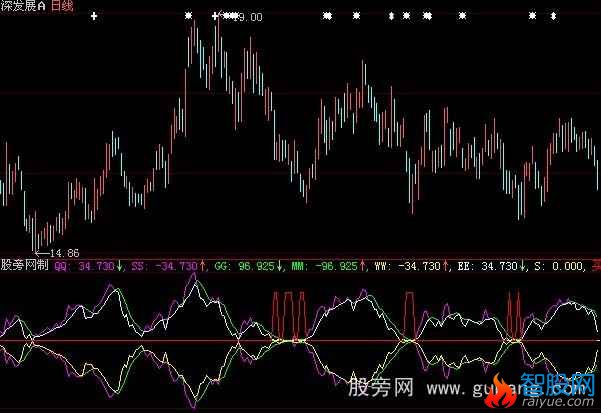
Task: Click the 14.86 low price label
Action: [64, 253]
